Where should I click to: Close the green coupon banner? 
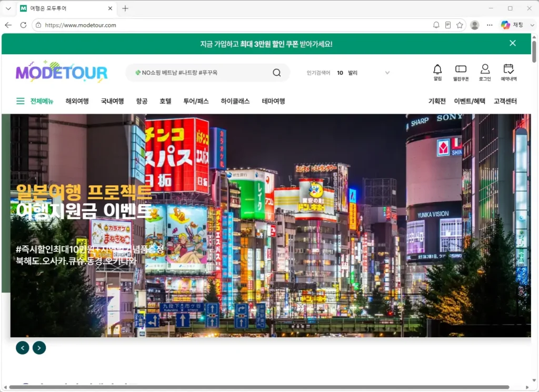[x=513, y=43]
